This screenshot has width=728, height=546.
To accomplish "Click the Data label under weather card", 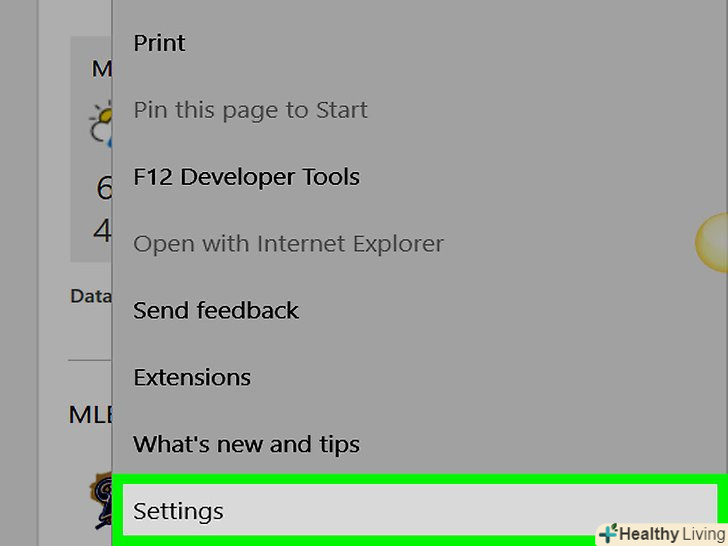I will pos(90,296).
